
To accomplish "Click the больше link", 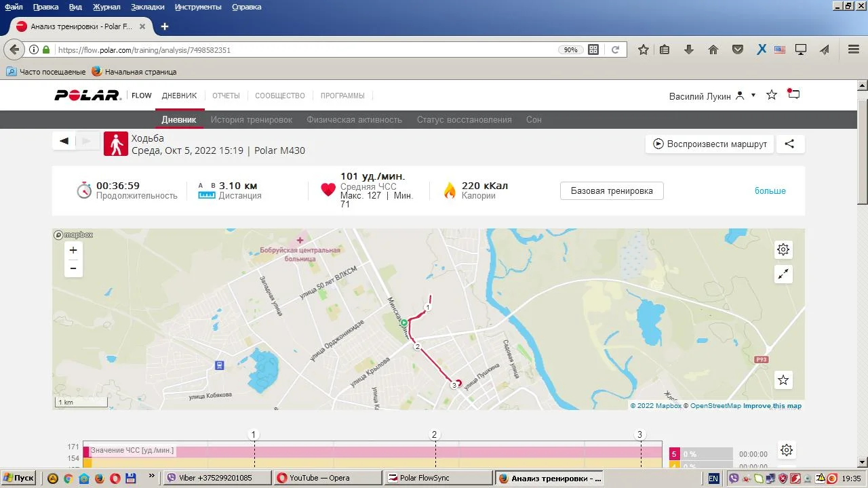I will click(x=770, y=190).
